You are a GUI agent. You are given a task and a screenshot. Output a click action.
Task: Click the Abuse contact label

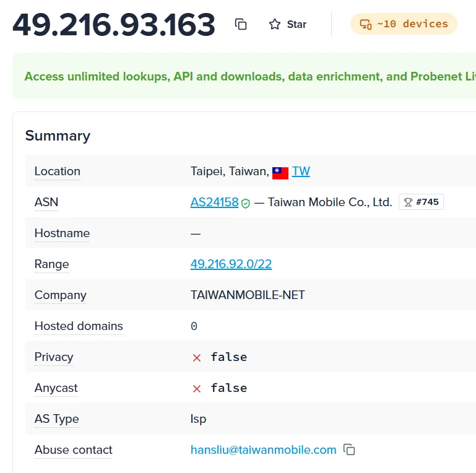pos(74,450)
